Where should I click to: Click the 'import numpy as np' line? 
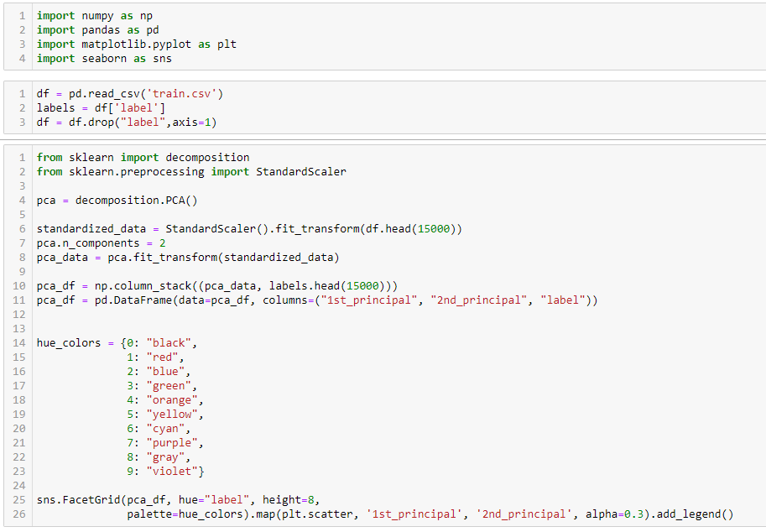(x=94, y=16)
